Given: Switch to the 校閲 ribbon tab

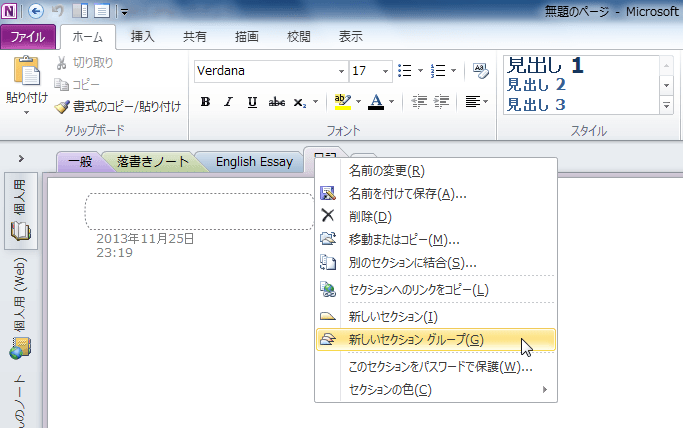Looking at the screenshot, I should coord(298,37).
